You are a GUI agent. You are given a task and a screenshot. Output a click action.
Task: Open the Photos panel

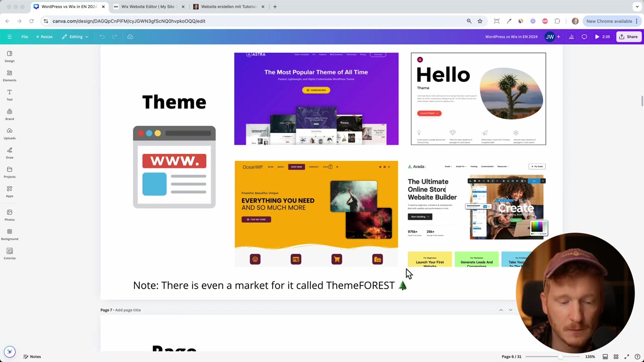pos(10,215)
